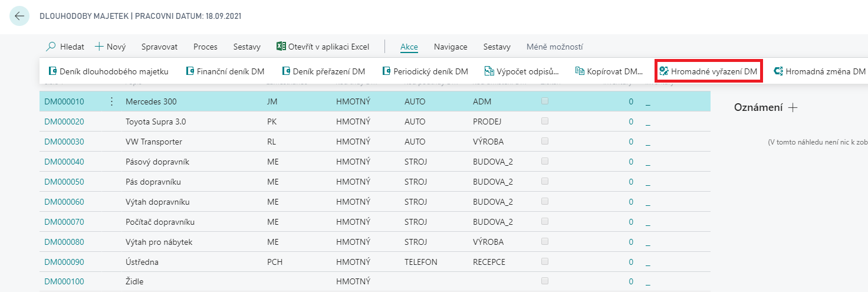Click Otevřít v aplikaci Excel

pos(323,47)
